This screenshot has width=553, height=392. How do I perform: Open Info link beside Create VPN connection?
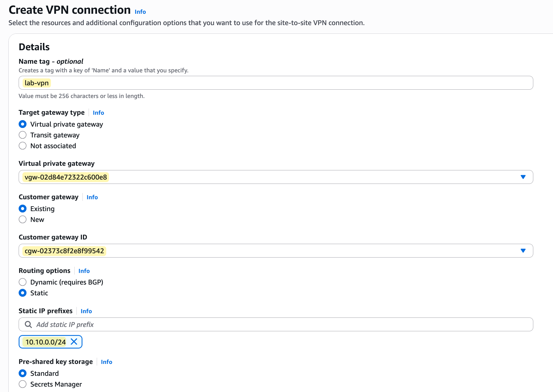pyautogui.click(x=140, y=12)
